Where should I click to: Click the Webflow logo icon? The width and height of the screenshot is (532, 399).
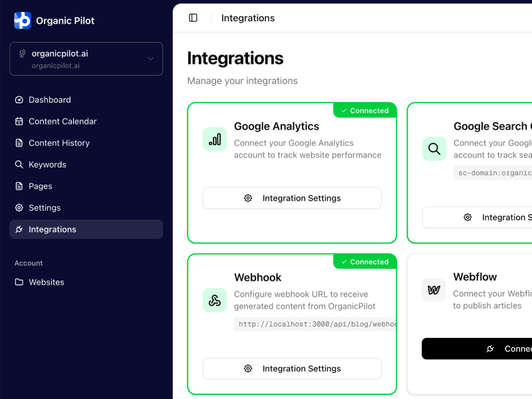pos(434,290)
